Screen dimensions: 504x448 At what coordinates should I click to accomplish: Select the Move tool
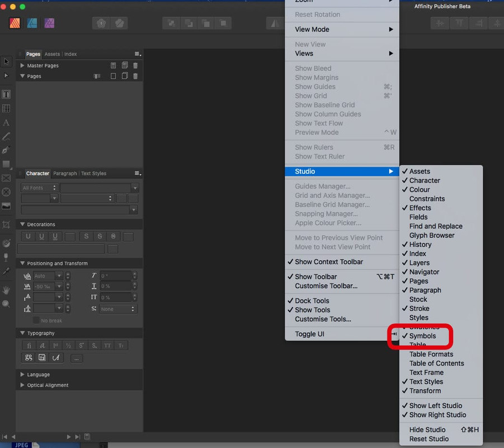tap(6, 62)
